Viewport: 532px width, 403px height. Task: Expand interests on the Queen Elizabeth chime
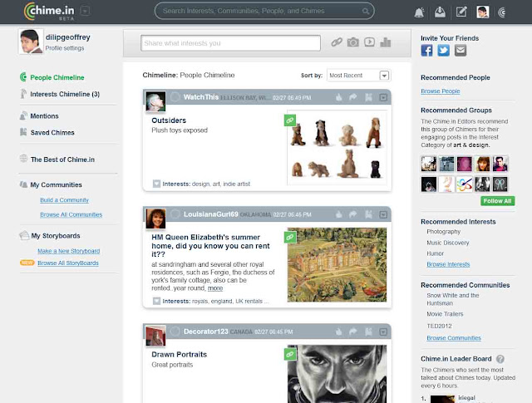pyautogui.click(x=156, y=301)
